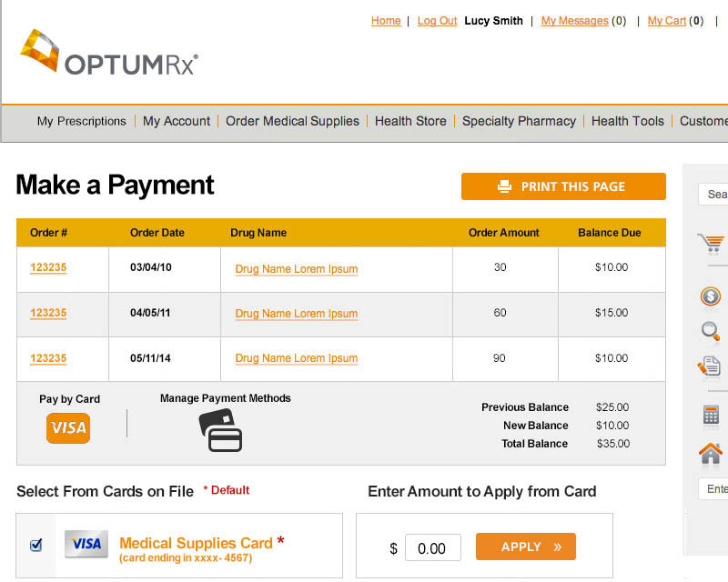Toggle the Medical Supplies Card checkbox
The height and width of the screenshot is (582, 728).
point(36,545)
